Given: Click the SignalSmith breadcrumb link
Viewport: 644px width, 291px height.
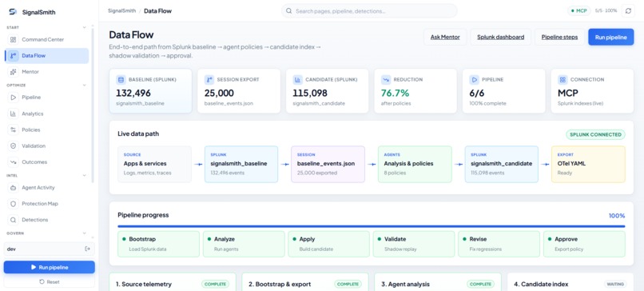Looking at the screenshot, I should tap(122, 11).
